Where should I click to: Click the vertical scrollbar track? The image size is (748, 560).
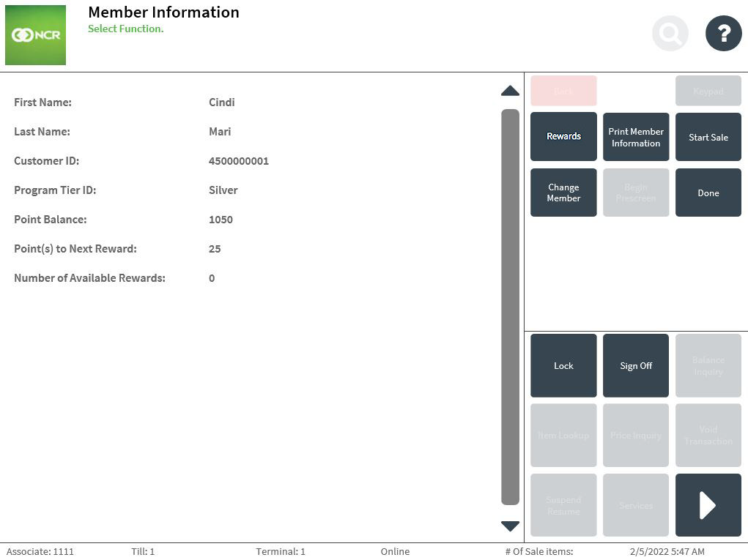tap(510, 307)
